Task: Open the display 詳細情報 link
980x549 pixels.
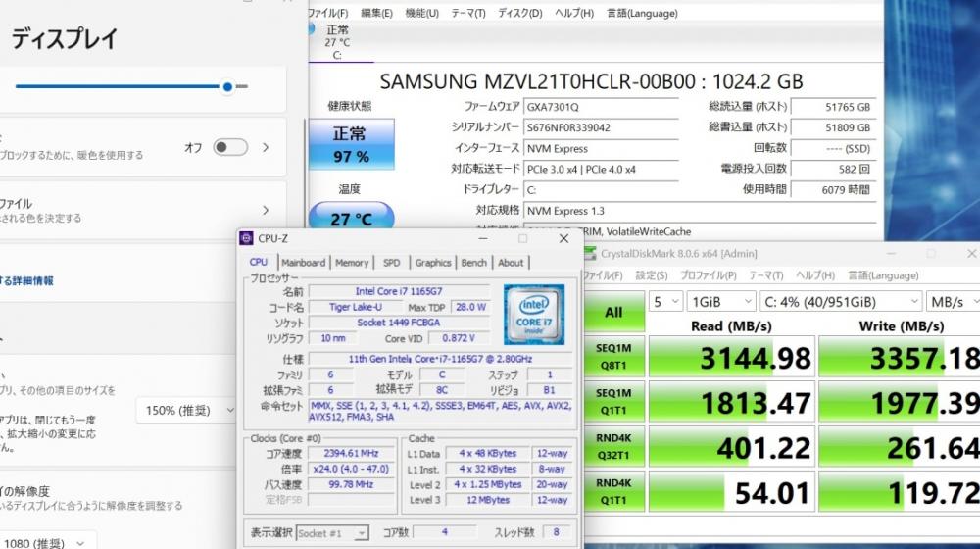Action: pos(26,280)
